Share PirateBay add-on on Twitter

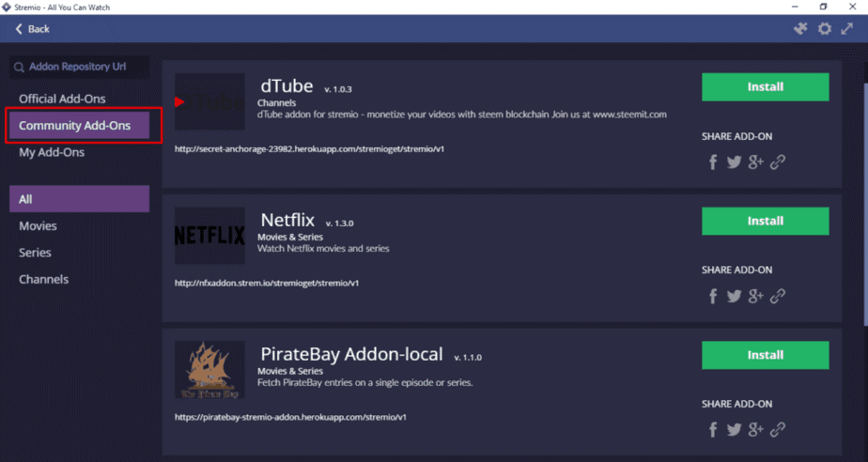click(x=734, y=430)
